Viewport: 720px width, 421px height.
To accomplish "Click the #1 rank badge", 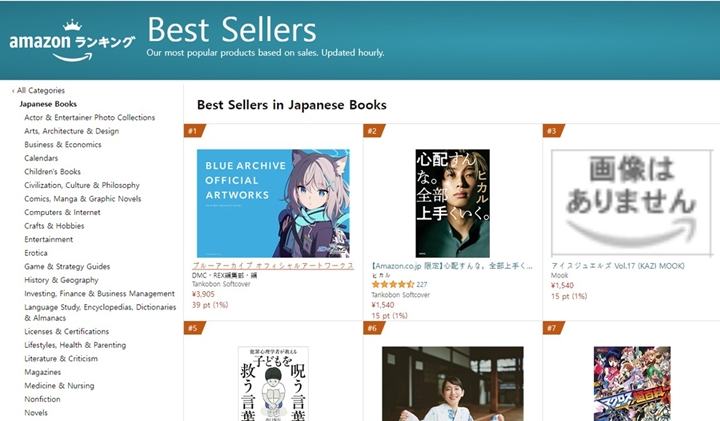I will click(x=194, y=131).
